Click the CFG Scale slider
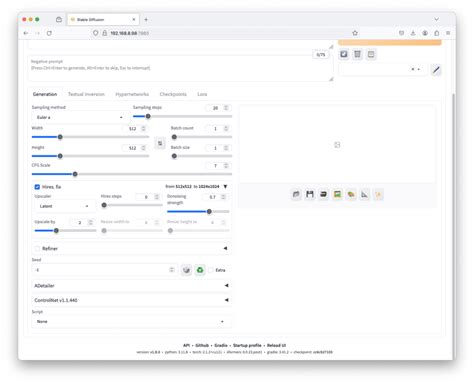Screen dimensions: 474x384 (x=132, y=174)
